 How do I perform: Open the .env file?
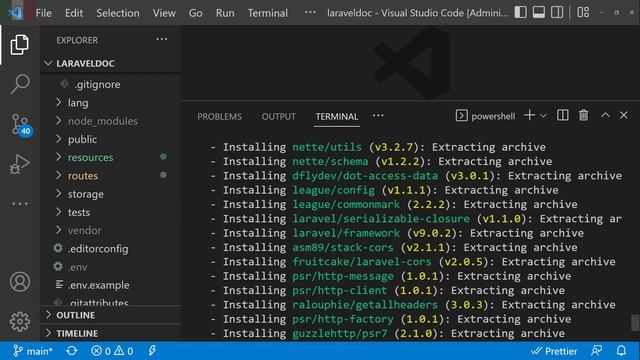click(110, 267)
